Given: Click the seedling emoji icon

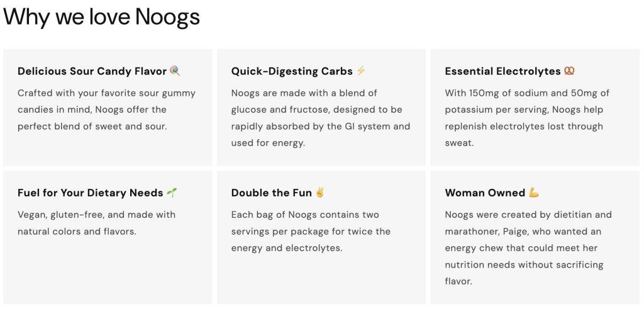Looking at the screenshot, I should point(172,192).
